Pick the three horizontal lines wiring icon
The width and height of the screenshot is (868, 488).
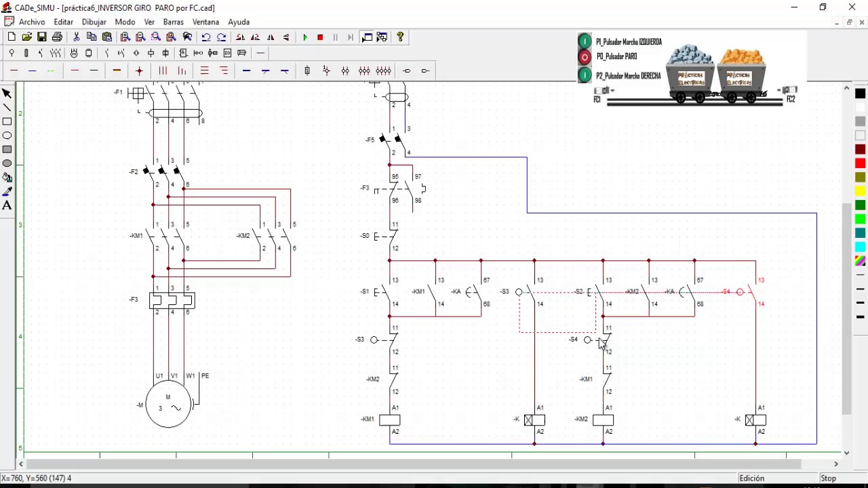[x=204, y=70]
